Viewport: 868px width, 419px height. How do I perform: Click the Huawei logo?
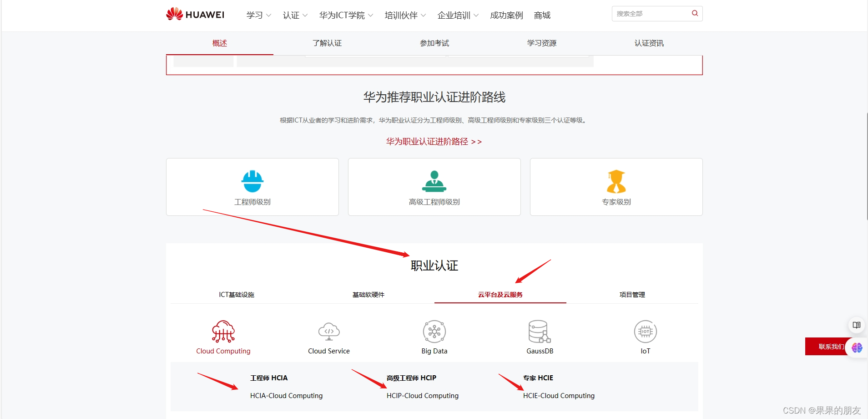pyautogui.click(x=195, y=15)
